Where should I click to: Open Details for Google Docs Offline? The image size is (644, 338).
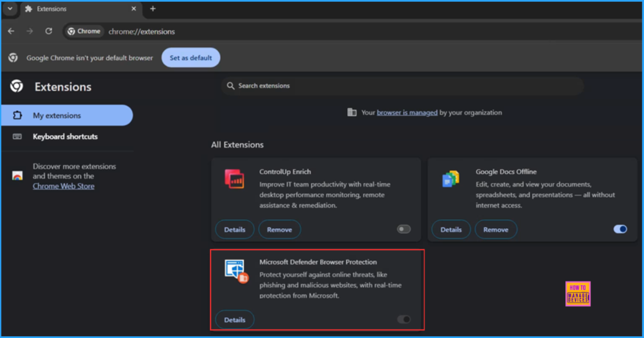[x=451, y=230]
